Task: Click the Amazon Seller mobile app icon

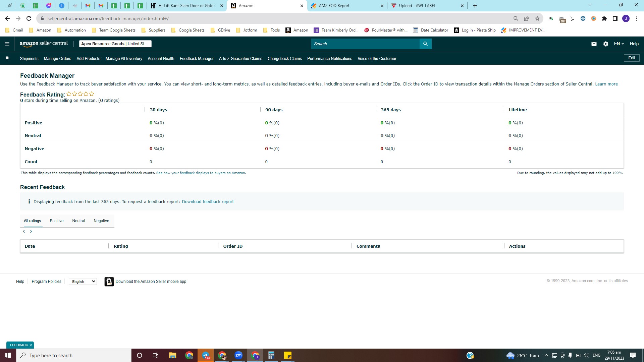Action: pyautogui.click(x=109, y=282)
